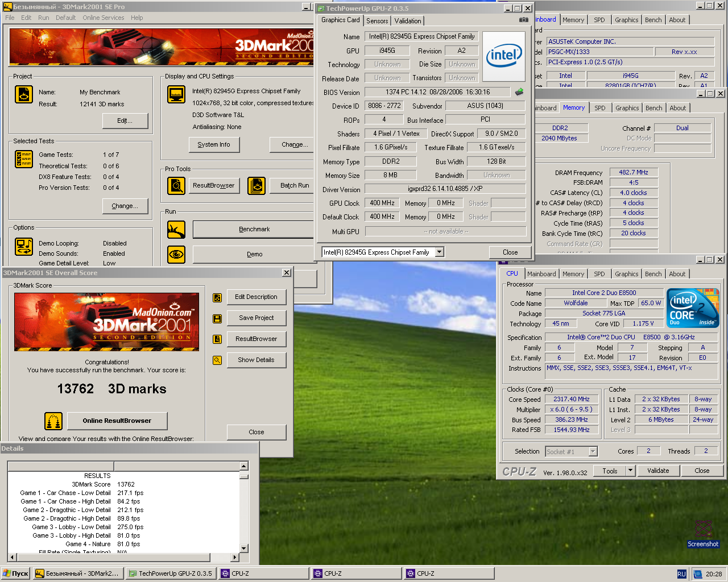Viewport: 728px width, 582px height.
Task: Click the Selected Tests checklist icon
Action: coord(24,159)
